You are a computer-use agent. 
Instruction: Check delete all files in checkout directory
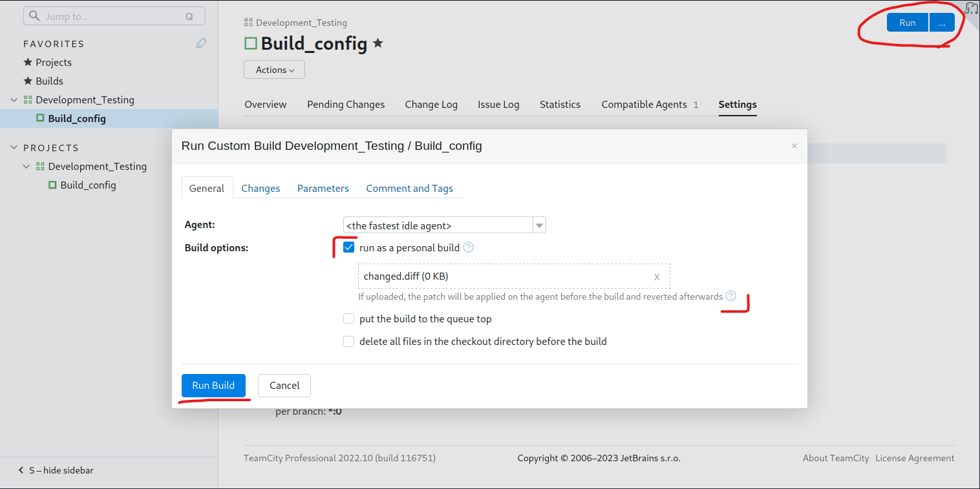coord(349,341)
